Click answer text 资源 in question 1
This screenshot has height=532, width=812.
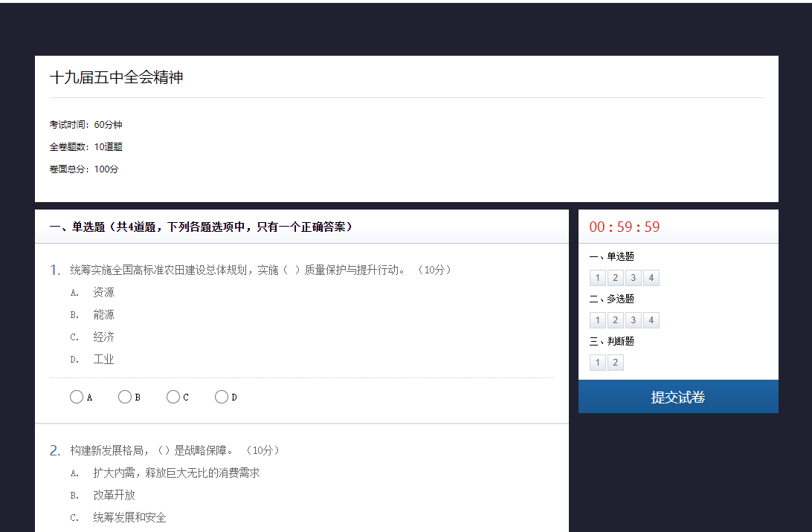click(103, 293)
